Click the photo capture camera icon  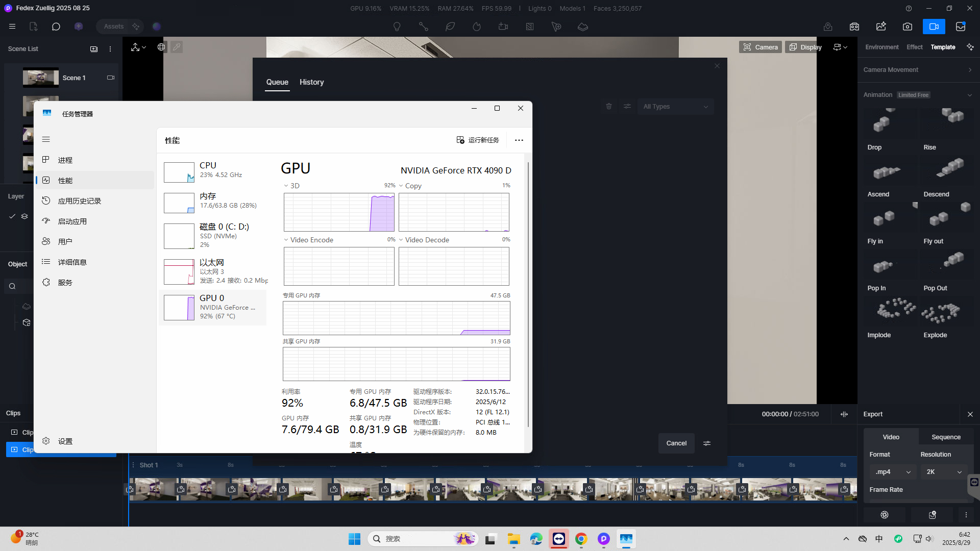click(907, 27)
